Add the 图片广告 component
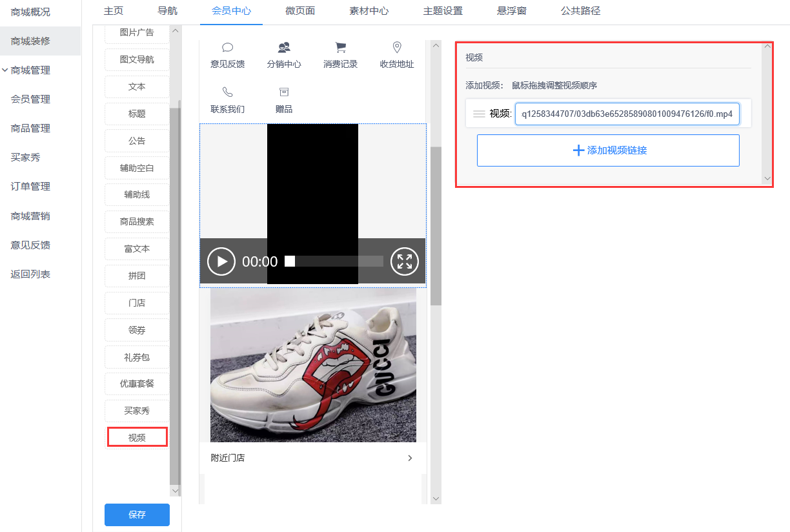Screen dimensions: 790x532 137,32
